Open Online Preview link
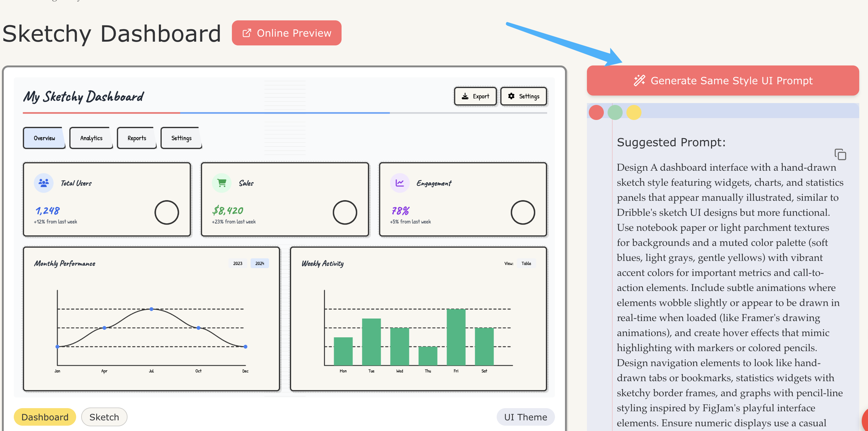This screenshot has width=868, height=431. coord(286,33)
